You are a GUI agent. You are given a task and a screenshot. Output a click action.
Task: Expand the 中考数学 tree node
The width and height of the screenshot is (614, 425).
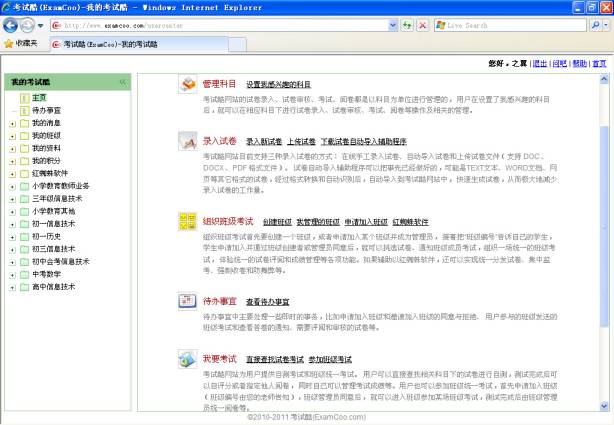pos(11,273)
